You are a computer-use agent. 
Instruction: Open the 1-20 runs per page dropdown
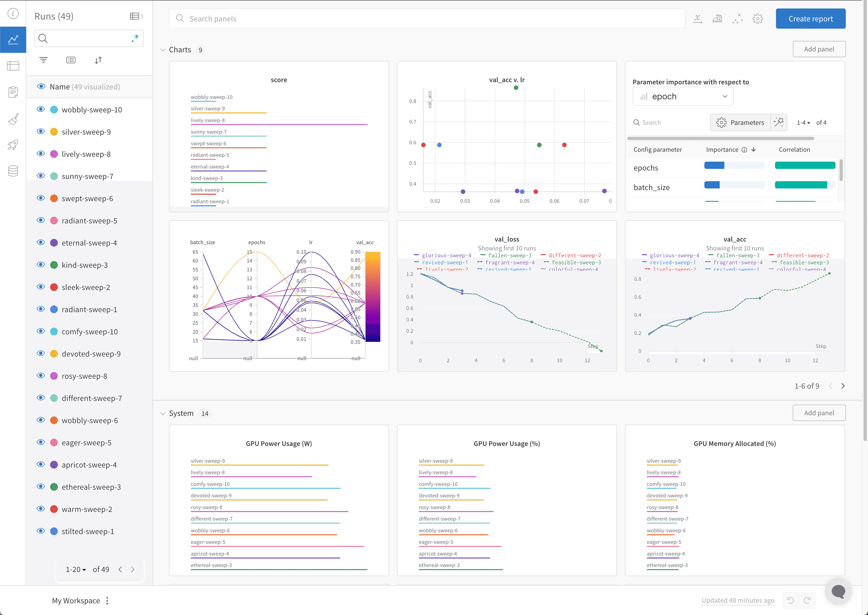tap(76, 569)
